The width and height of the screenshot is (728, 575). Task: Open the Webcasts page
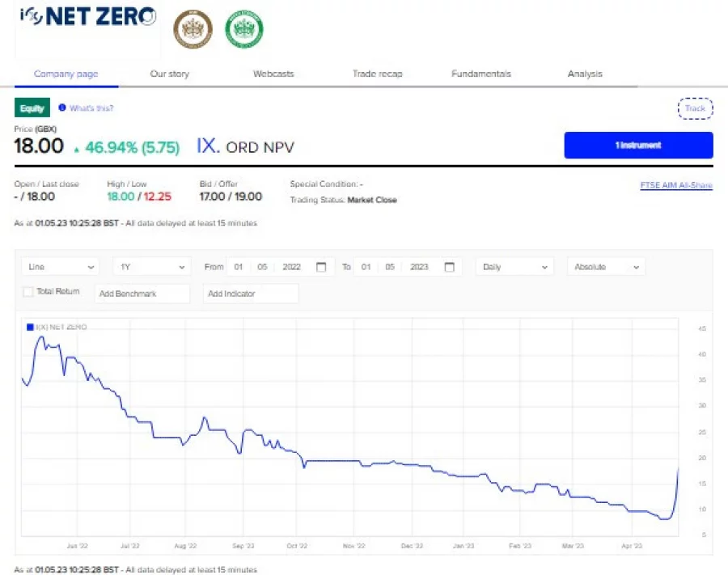273,73
